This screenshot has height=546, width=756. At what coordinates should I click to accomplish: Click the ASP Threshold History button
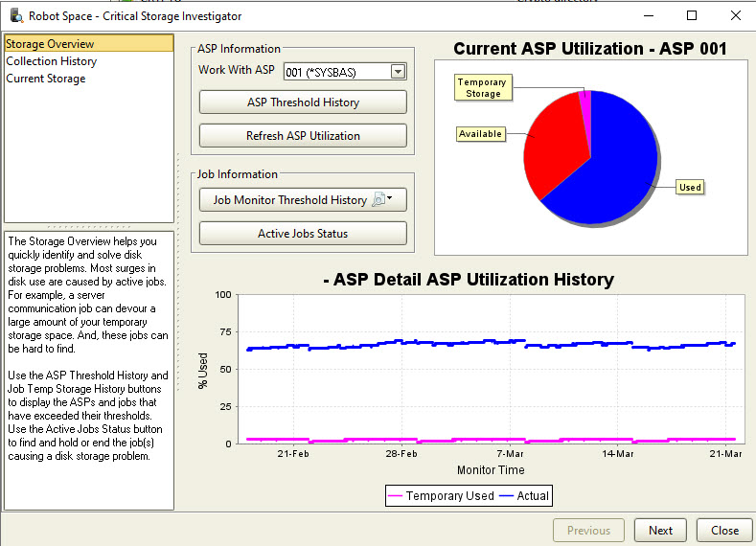(x=303, y=102)
